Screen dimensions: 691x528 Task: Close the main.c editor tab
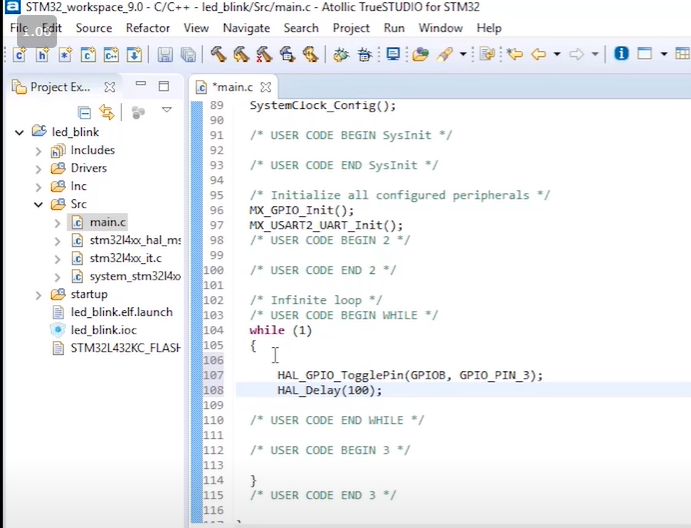[266, 87]
